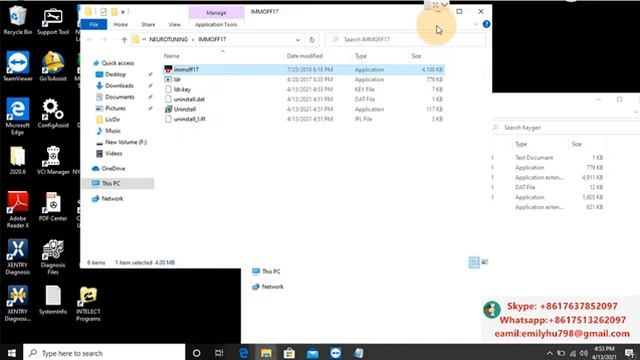Open the INTELECT Programs folder shortcut
Screen dimensions: 640x360
point(88,304)
